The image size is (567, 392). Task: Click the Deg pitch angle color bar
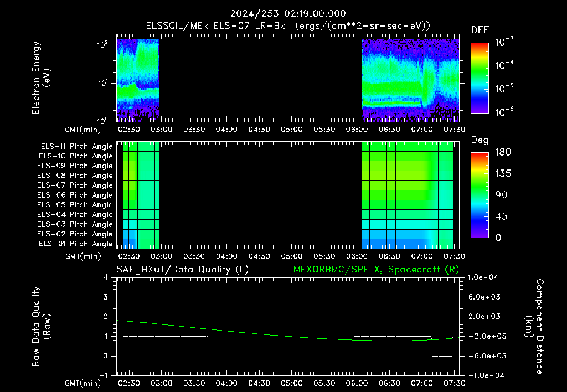pyautogui.click(x=480, y=195)
